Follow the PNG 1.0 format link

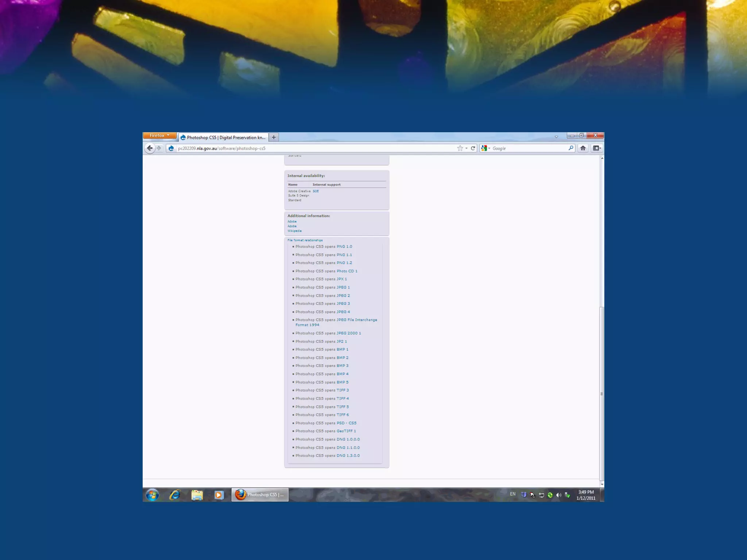pyautogui.click(x=344, y=246)
